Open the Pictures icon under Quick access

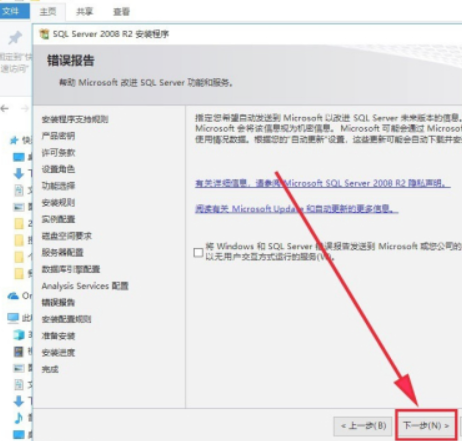(19, 207)
